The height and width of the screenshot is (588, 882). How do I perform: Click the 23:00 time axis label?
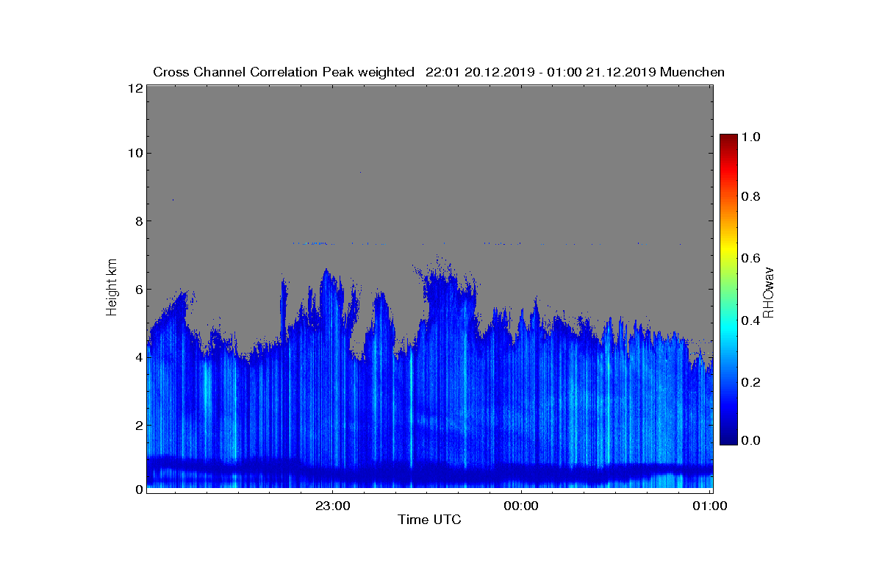333,505
